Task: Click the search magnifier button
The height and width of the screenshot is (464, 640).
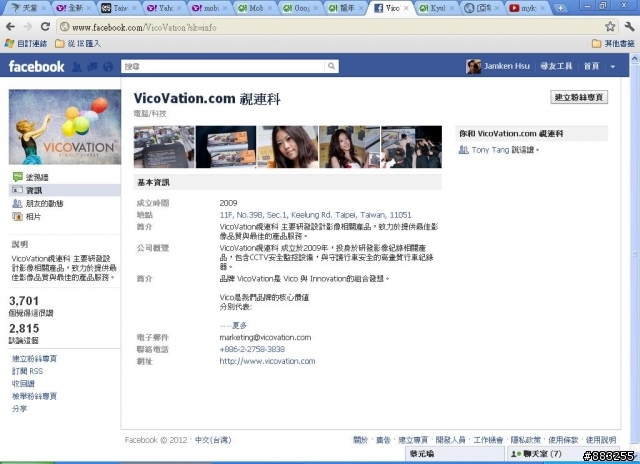Action: (331, 66)
